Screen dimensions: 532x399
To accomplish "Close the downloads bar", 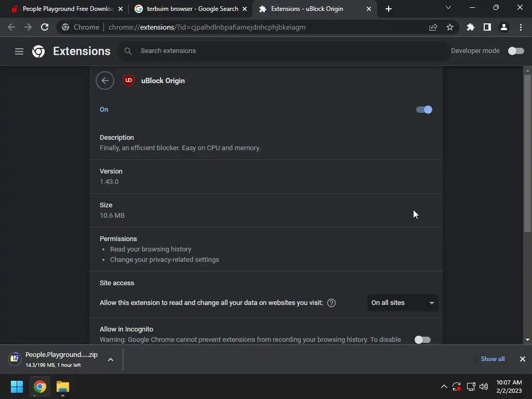I will [x=523, y=359].
